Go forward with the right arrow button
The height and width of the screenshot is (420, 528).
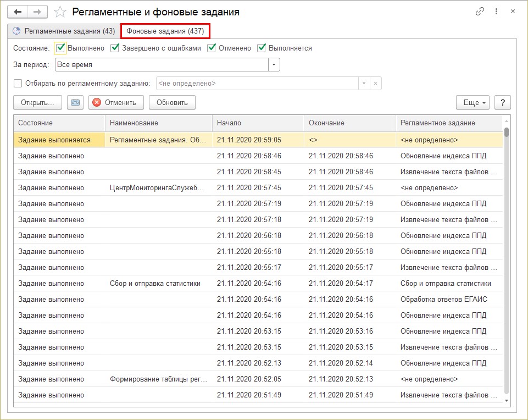[x=37, y=12]
